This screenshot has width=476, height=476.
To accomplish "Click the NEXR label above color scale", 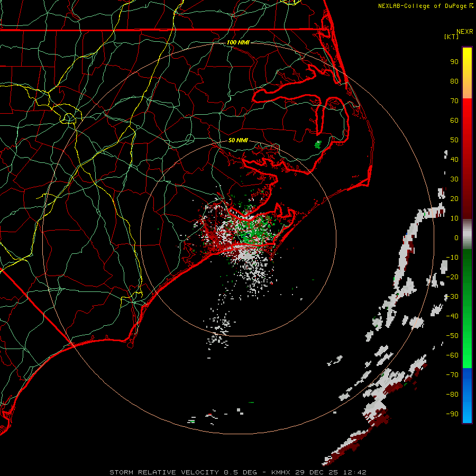I will (x=465, y=32).
